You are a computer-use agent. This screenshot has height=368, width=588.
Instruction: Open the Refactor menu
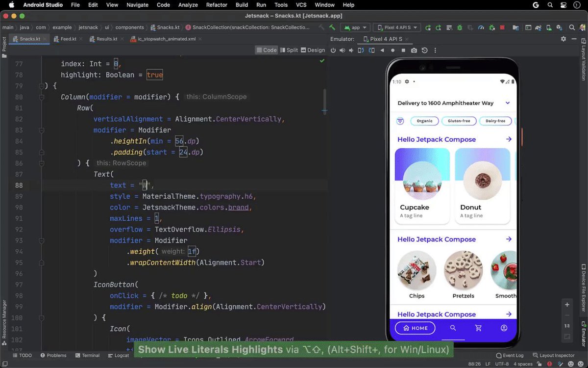pos(217,5)
